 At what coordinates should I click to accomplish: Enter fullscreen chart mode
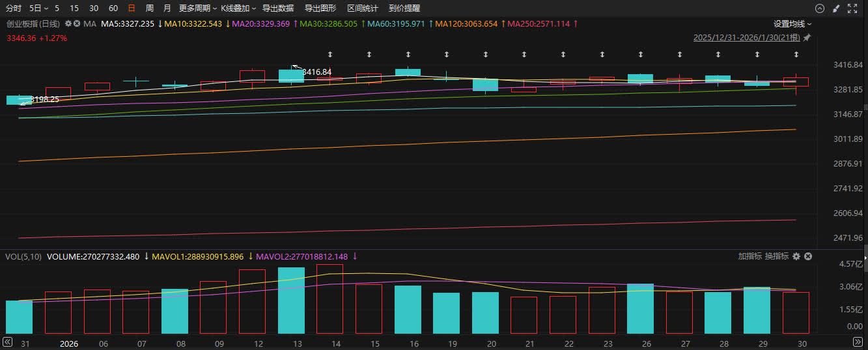852,8
